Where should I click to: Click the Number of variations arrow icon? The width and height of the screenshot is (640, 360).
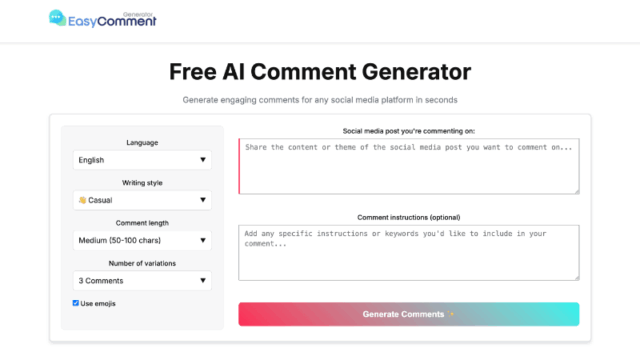click(x=203, y=280)
